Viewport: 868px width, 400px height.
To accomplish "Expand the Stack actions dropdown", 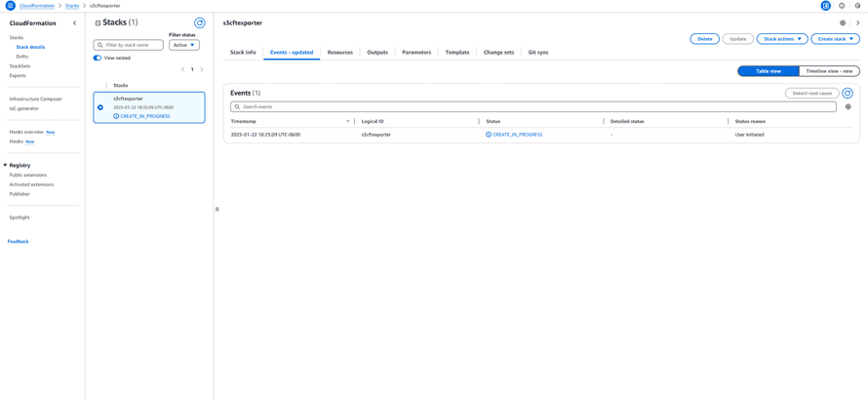I will click(x=781, y=39).
